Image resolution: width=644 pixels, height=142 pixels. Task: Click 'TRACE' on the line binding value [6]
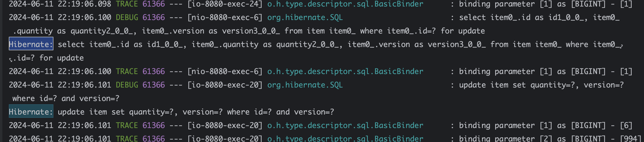(127, 125)
